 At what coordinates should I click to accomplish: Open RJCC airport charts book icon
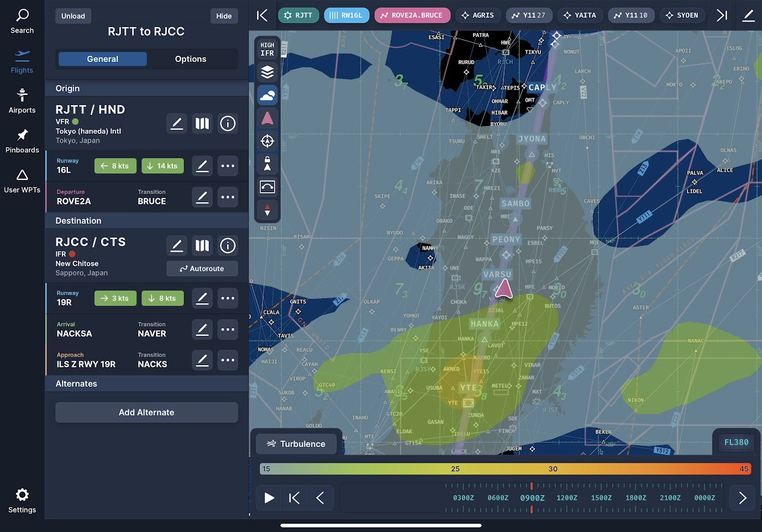202,246
